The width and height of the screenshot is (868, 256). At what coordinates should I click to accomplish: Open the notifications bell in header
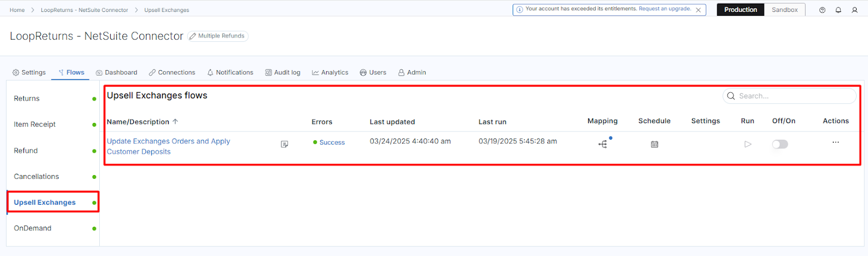(x=838, y=10)
